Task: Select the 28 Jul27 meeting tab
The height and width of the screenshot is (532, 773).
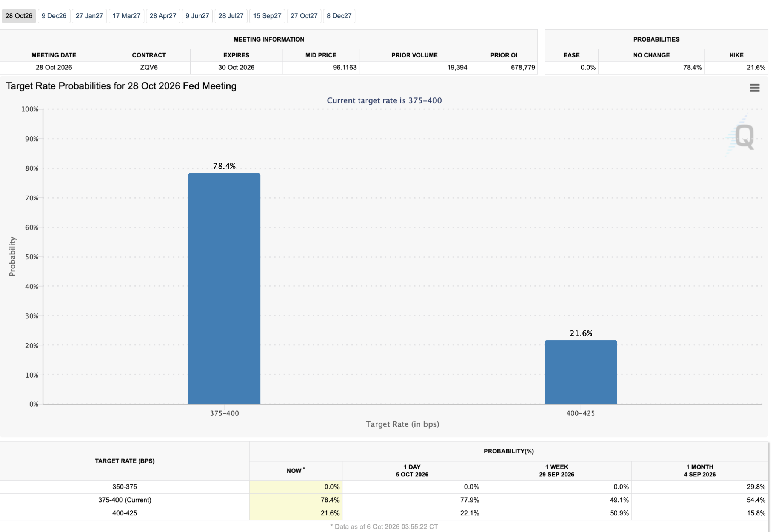Action: tap(231, 16)
